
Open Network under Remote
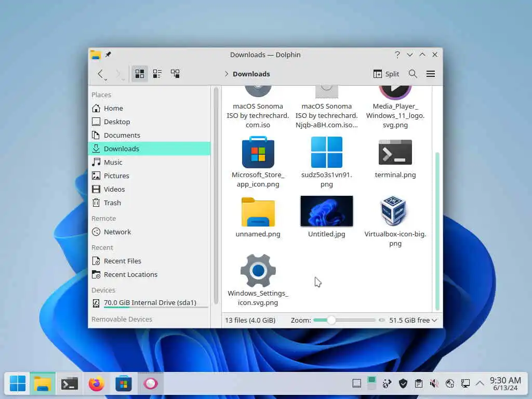(149, 232)
